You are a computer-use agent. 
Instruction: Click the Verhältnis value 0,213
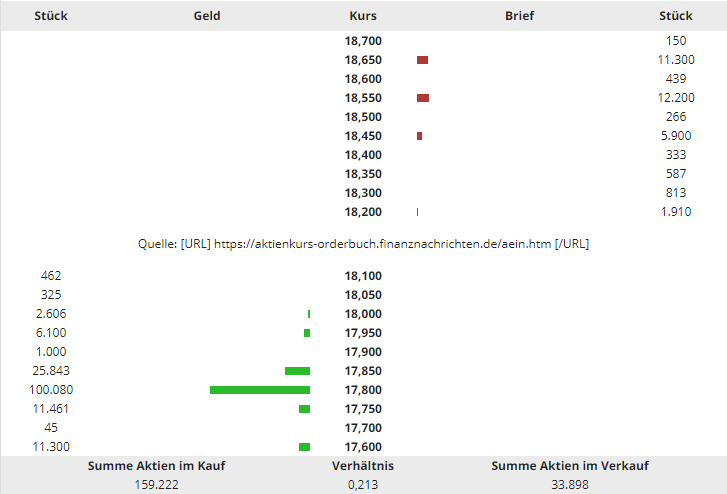click(x=363, y=485)
